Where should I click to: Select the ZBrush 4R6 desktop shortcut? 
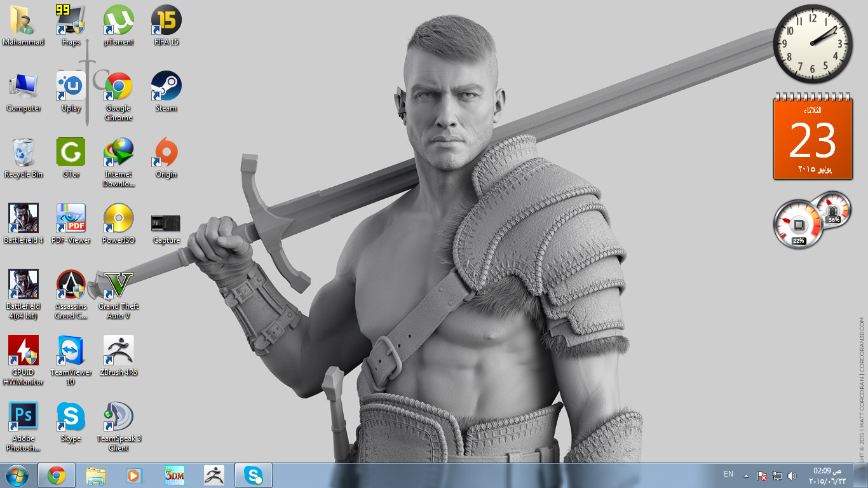click(119, 356)
